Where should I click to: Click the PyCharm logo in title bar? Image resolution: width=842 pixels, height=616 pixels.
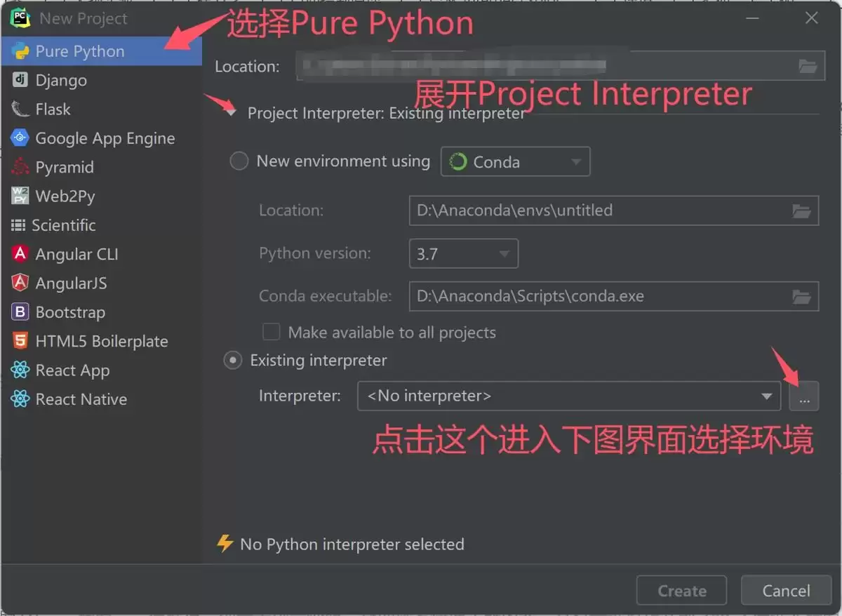[x=20, y=18]
